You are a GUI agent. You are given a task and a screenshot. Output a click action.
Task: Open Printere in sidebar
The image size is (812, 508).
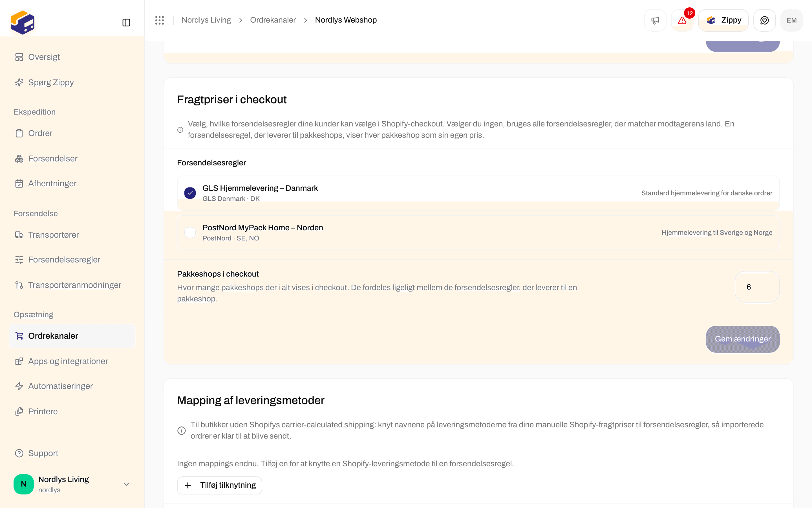click(x=72, y=411)
